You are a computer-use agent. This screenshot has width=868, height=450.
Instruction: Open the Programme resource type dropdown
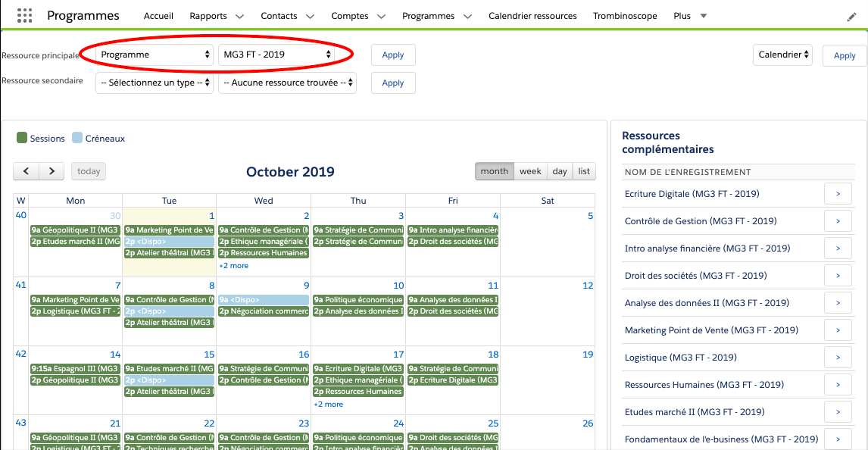pos(155,55)
